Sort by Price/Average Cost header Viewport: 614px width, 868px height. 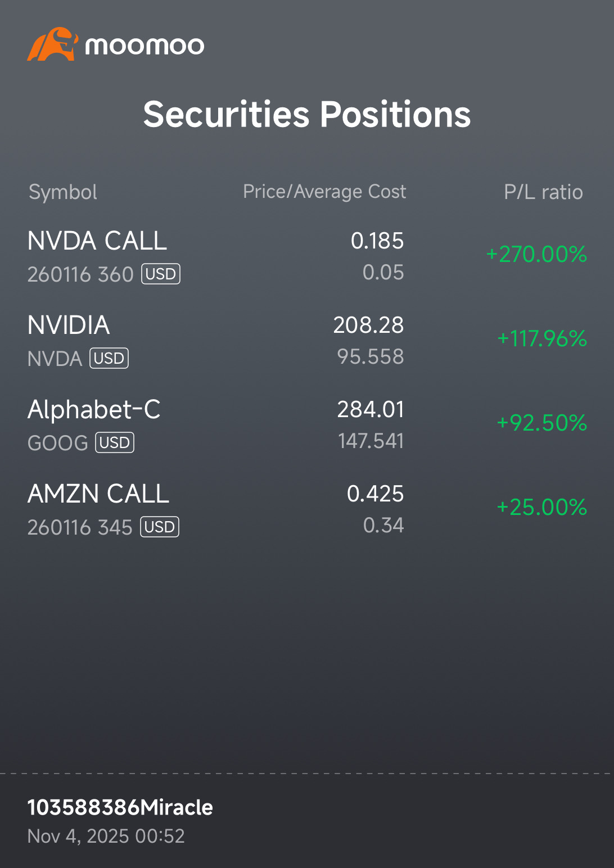tap(324, 192)
